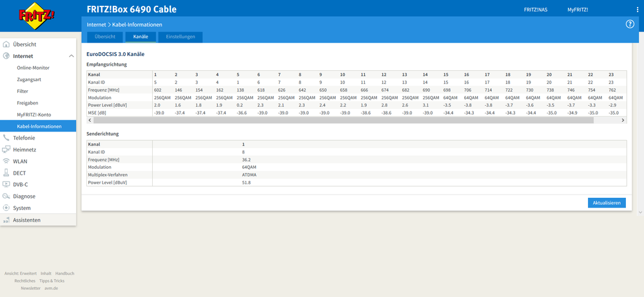The image size is (644, 297).
Task: Click the Übersicht house icon in sidebar
Action: (x=6, y=44)
